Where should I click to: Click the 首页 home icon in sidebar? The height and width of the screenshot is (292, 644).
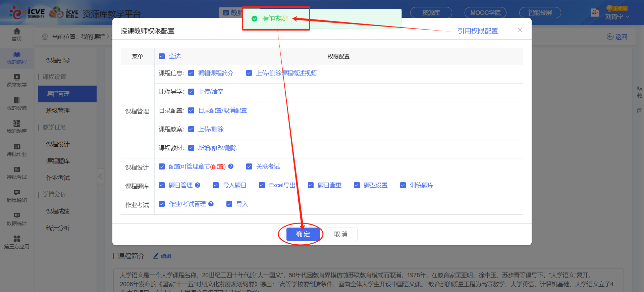tap(17, 31)
